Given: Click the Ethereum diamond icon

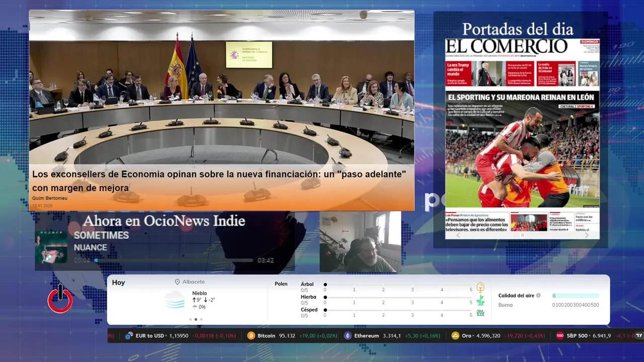Looking at the screenshot, I should coord(348,336).
